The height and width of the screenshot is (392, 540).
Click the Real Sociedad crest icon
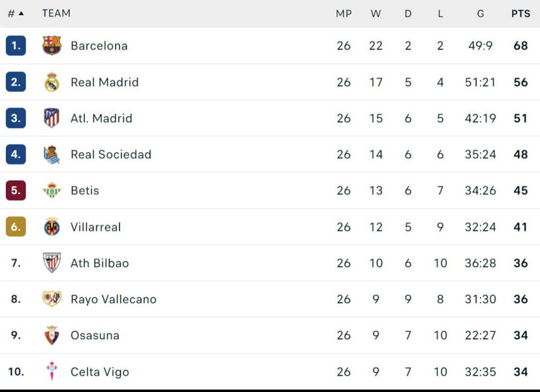click(x=52, y=155)
